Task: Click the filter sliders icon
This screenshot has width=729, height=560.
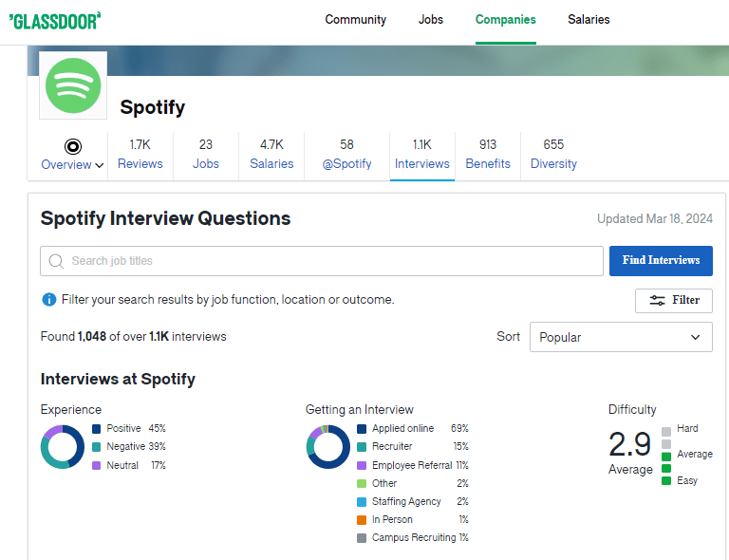Action: (657, 300)
